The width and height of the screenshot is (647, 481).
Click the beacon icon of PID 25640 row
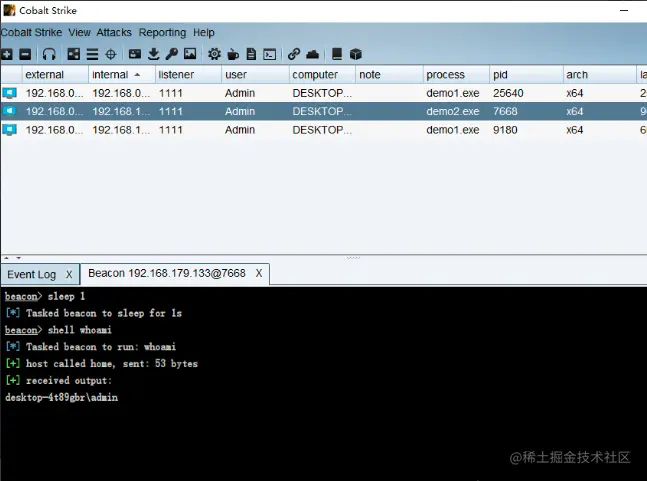[9, 93]
